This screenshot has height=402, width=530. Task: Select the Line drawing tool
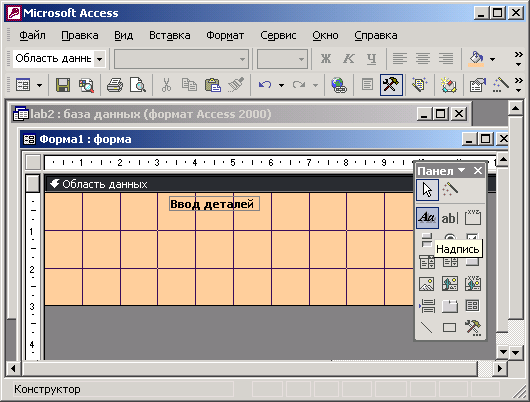(427, 327)
